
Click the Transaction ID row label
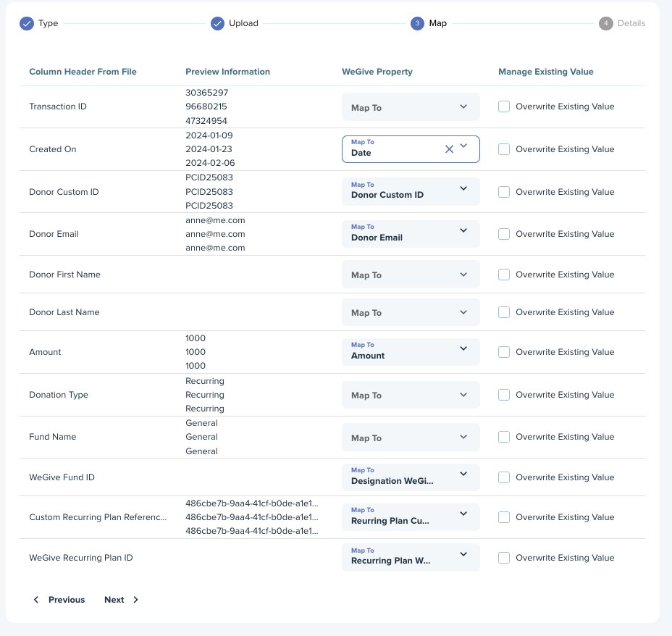[x=58, y=106]
